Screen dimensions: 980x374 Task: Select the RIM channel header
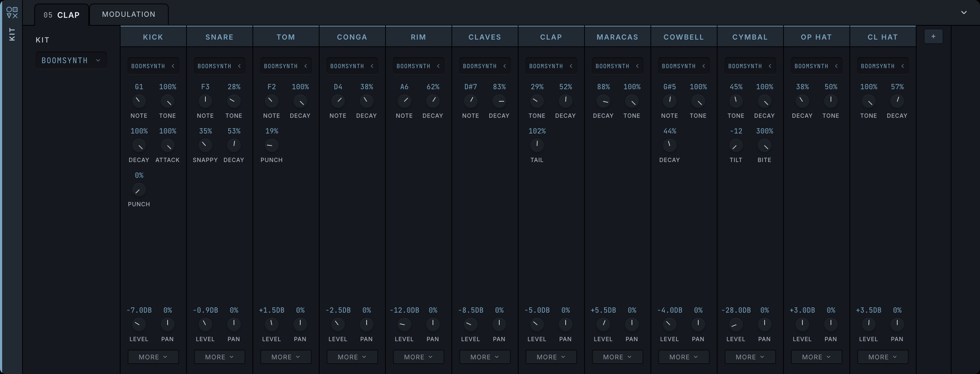click(x=418, y=37)
